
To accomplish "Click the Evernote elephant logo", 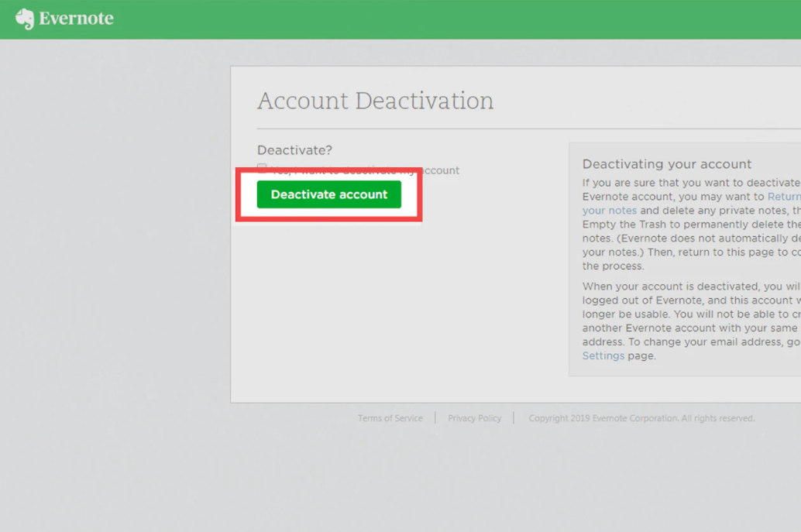I will [x=25, y=19].
